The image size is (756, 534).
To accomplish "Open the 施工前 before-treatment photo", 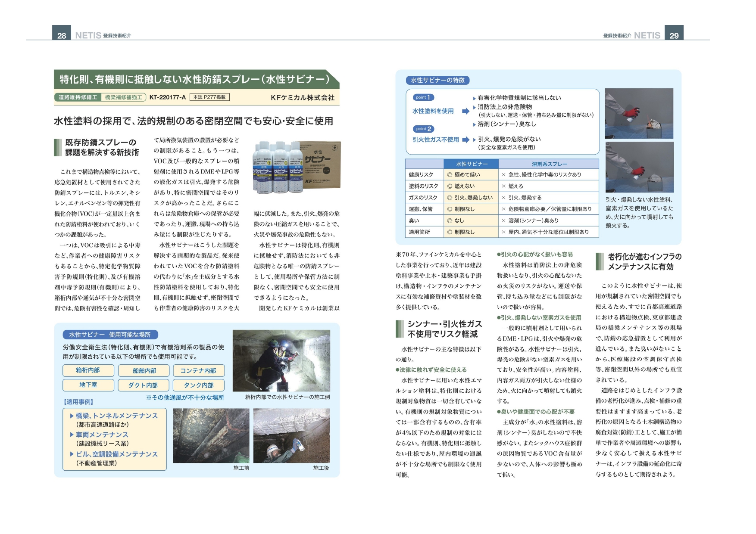I will coord(211,436).
